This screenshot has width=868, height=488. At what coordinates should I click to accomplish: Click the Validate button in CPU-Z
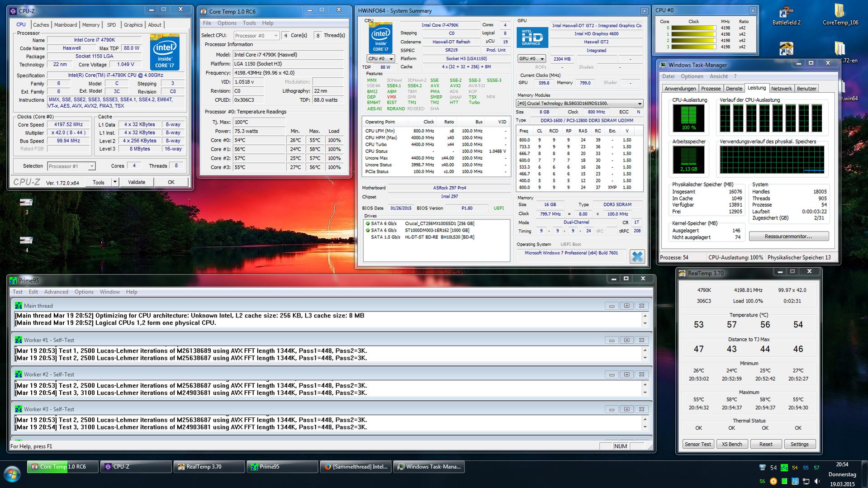click(137, 182)
